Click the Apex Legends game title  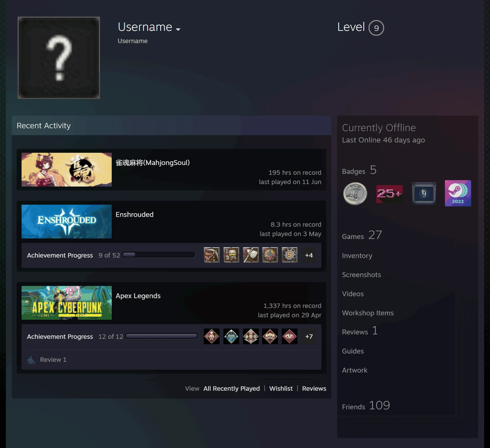pyautogui.click(x=138, y=296)
